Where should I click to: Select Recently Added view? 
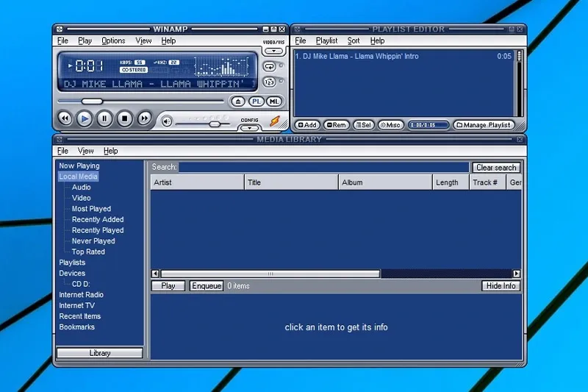[98, 219]
